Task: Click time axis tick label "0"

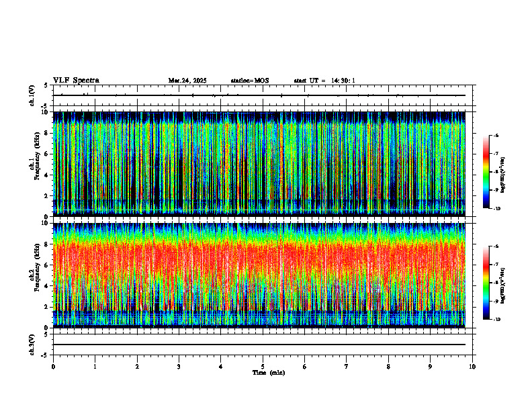Action: (x=53, y=367)
